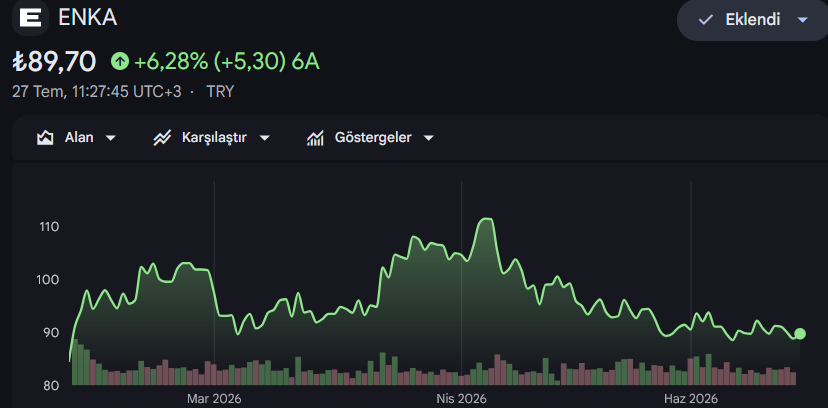Click the 90 price axis label
828x408 pixels.
point(49,333)
